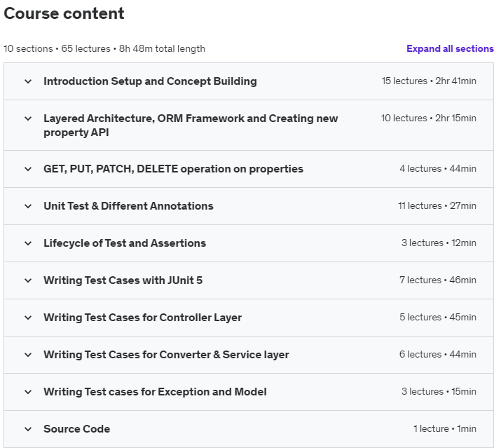Viewport: 494px width, 448px height.
Task: Select the Source Code section title
Action: point(77,429)
